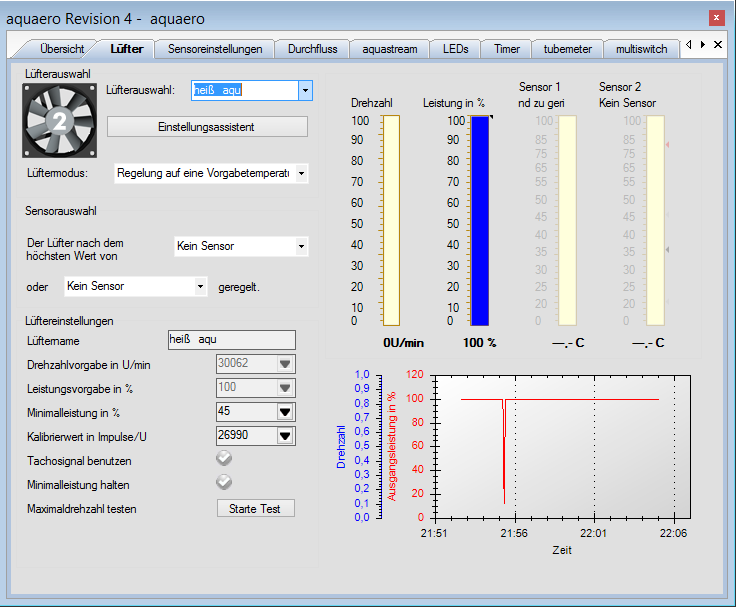Viewport: 736px width, 607px height.
Task: Click gray marker on Sensor 2 gauge
Action: pos(669,248)
